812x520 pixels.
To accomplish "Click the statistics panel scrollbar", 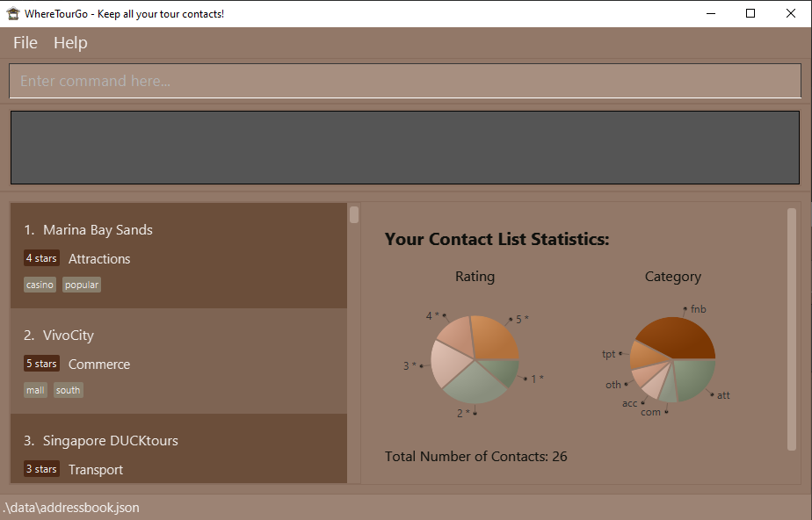I will point(792,329).
